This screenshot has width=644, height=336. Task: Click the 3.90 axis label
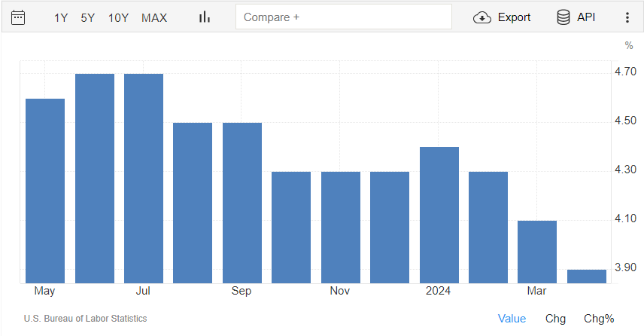point(625,267)
